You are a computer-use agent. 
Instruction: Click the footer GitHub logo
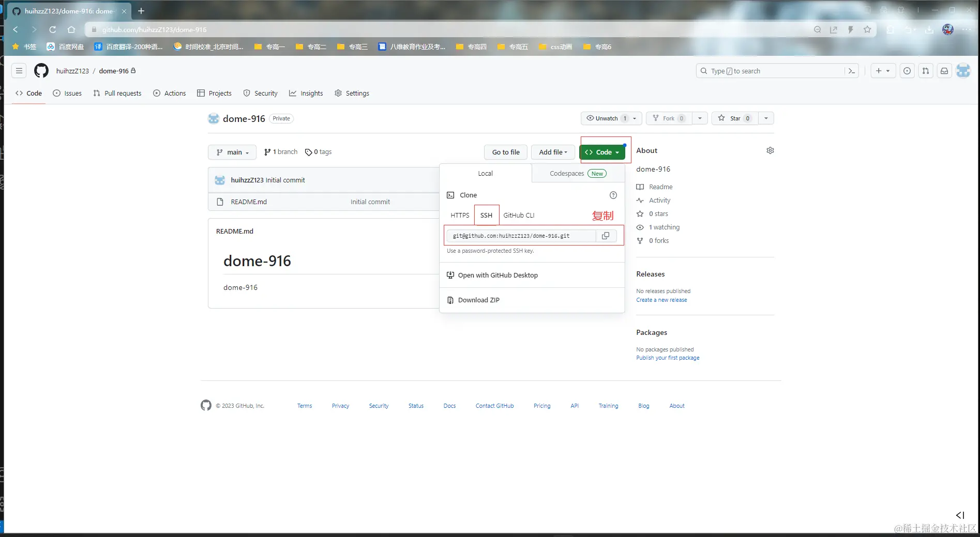(206, 405)
